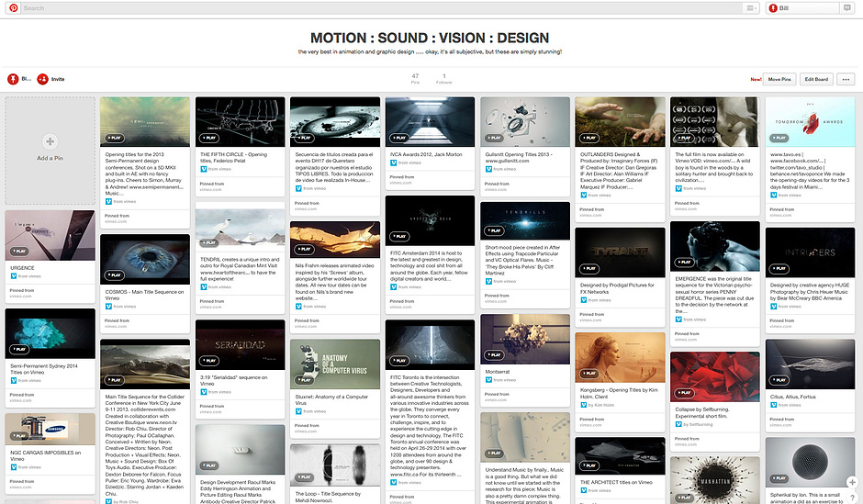The image size is (863, 504).
Task: Open the FITC Toronto pin thumbnail
Action: [x=430, y=345]
